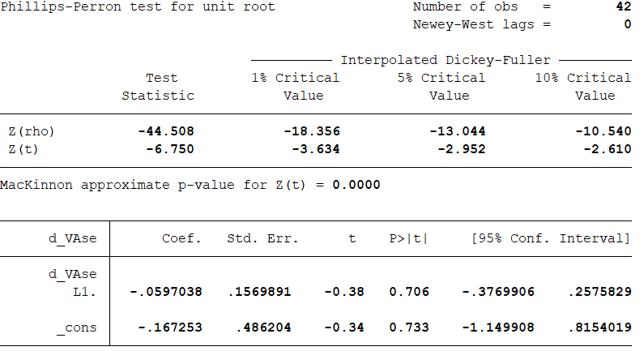The width and height of the screenshot is (644, 351).
Task: Click the Test Statistic column header
Action: pyautogui.click(x=159, y=87)
